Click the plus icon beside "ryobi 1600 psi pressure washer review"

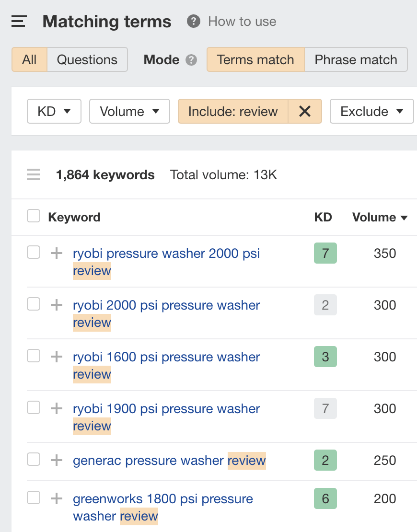click(56, 357)
